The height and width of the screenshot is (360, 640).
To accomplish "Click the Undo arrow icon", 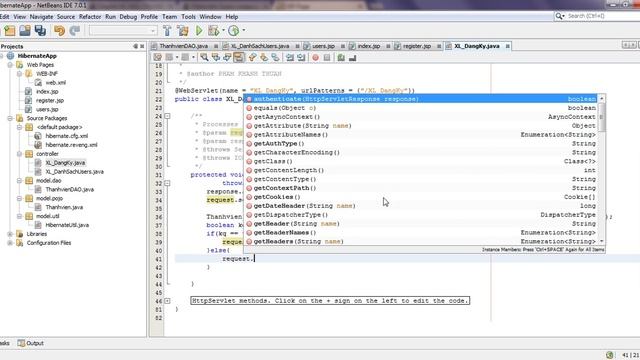I will pyautogui.click(x=60, y=31).
